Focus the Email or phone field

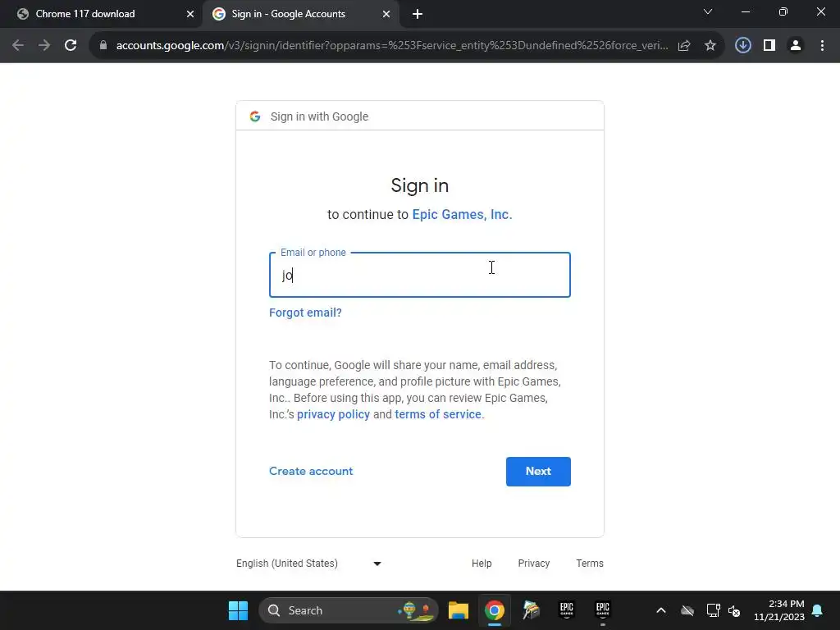coord(419,275)
